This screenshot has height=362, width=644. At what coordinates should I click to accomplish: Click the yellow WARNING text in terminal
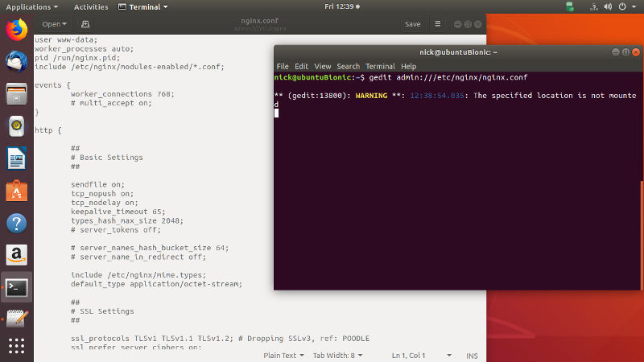click(371, 95)
